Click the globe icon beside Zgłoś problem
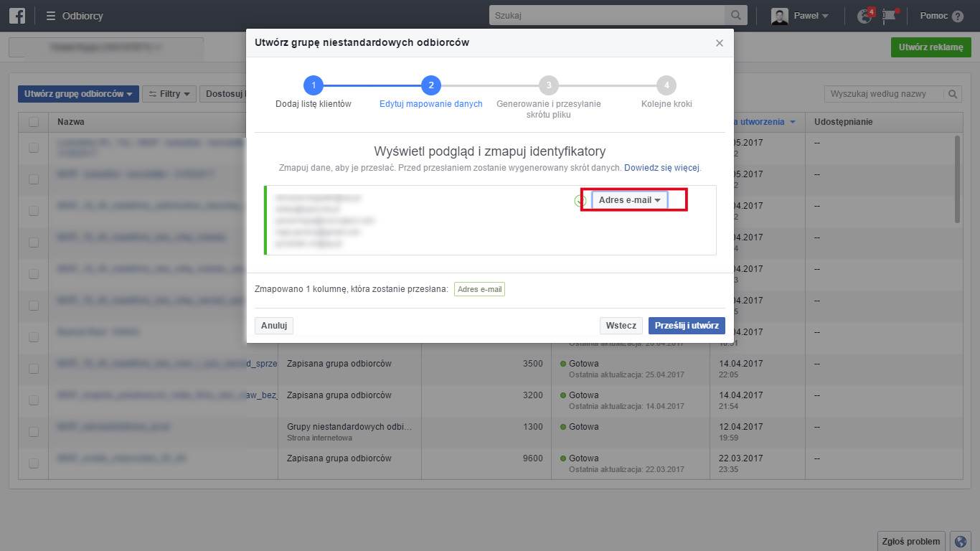Image resolution: width=980 pixels, height=551 pixels. pos(960,541)
